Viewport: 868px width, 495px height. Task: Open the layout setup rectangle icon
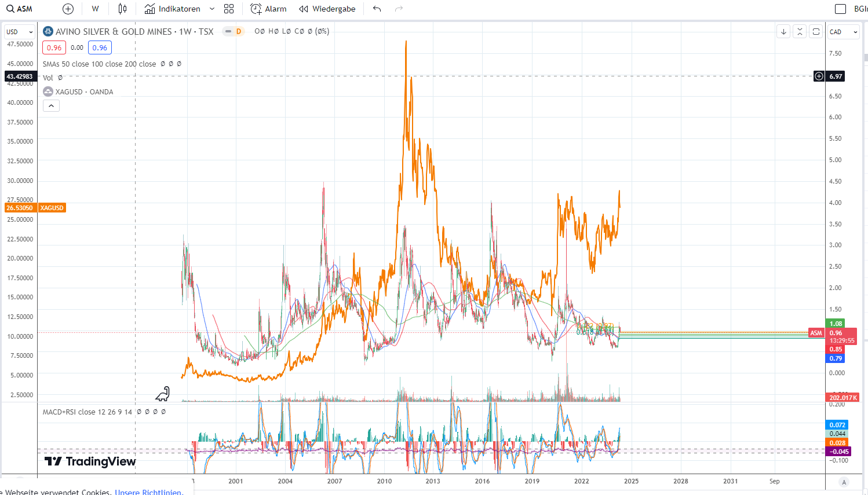click(840, 9)
